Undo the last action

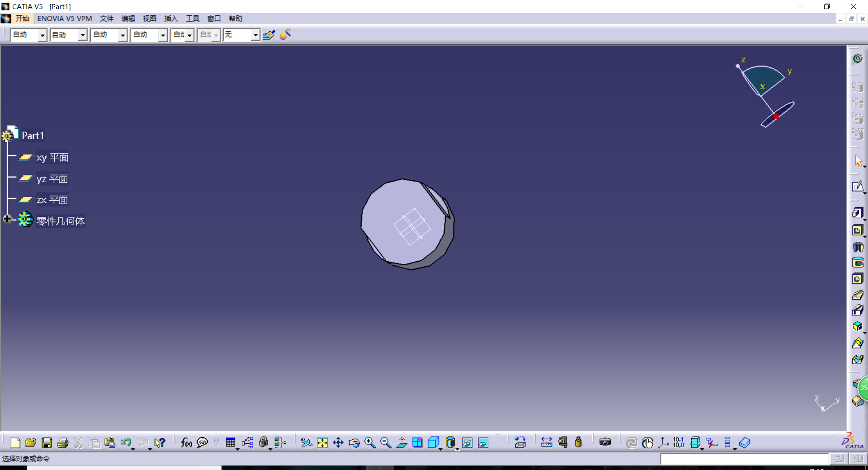point(126,442)
